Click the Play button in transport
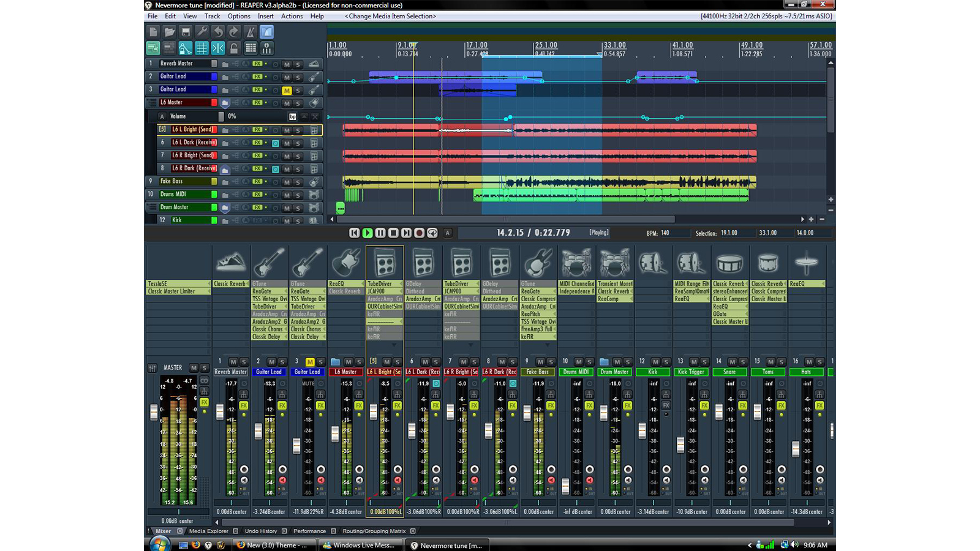This screenshot has height=551, width=980. (367, 233)
